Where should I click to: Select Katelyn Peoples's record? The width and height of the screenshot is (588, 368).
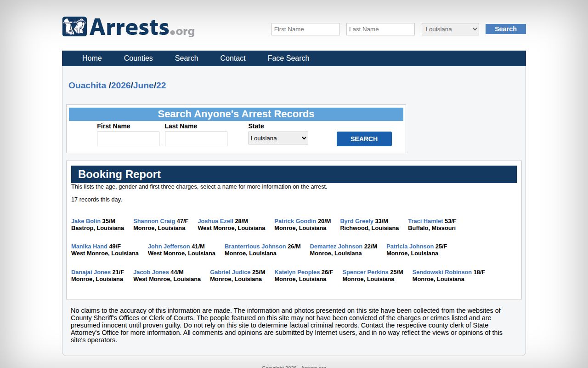point(297,272)
